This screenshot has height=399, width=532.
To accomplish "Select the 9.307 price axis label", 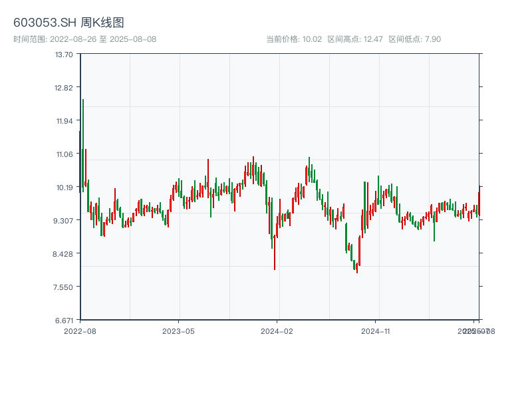I will (x=64, y=221).
